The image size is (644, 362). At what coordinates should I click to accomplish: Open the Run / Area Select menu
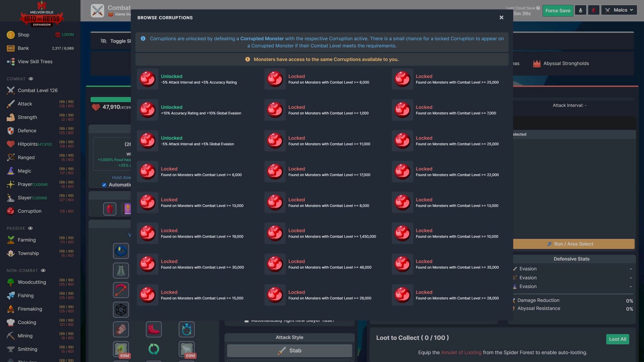coord(573,244)
